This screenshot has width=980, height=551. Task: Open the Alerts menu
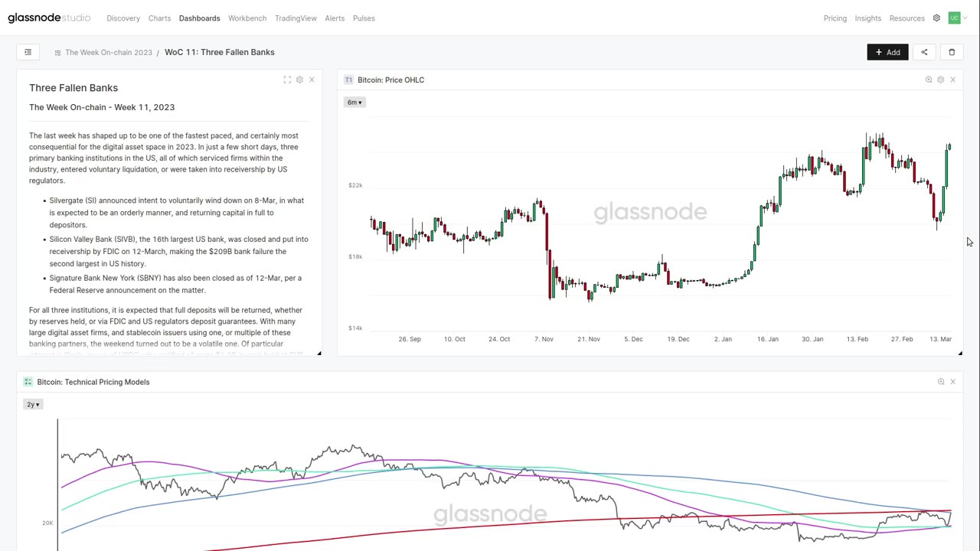coord(335,18)
